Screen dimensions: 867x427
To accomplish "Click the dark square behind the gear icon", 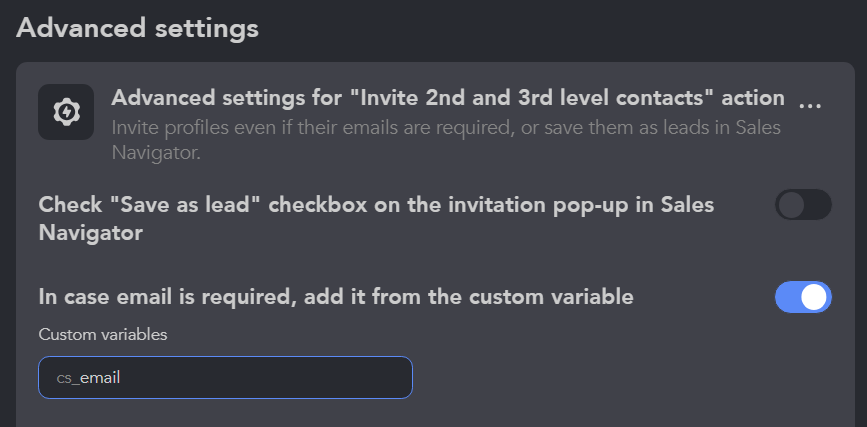I will click(66, 112).
